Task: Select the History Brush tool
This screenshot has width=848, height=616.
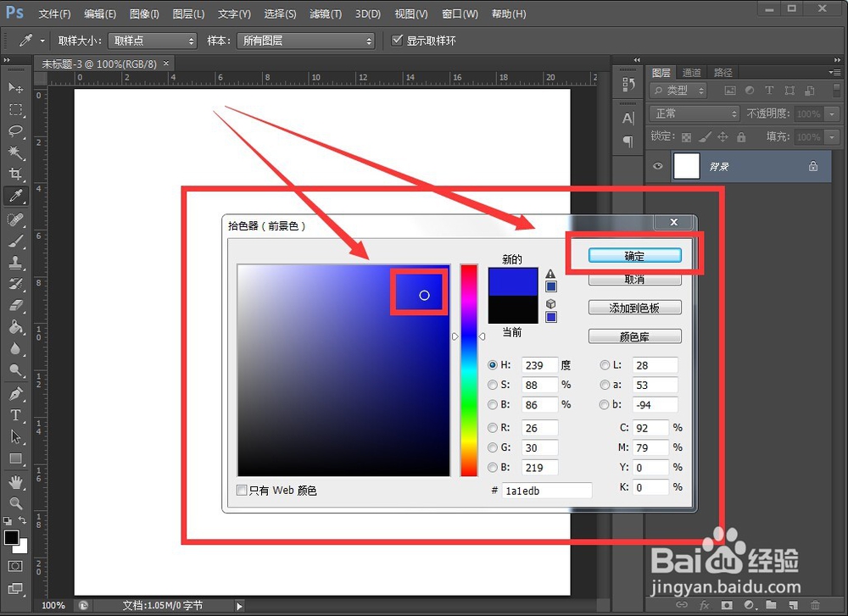Action: (x=15, y=284)
